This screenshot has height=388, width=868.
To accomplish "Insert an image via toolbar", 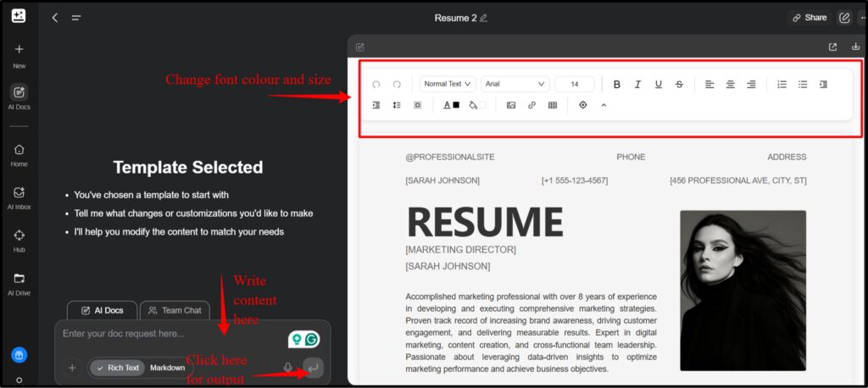I will 511,105.
